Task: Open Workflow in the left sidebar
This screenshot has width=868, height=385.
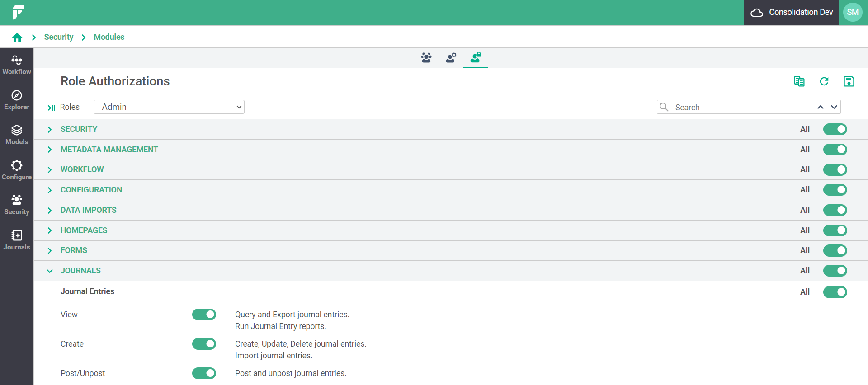Action: (17, 65)
